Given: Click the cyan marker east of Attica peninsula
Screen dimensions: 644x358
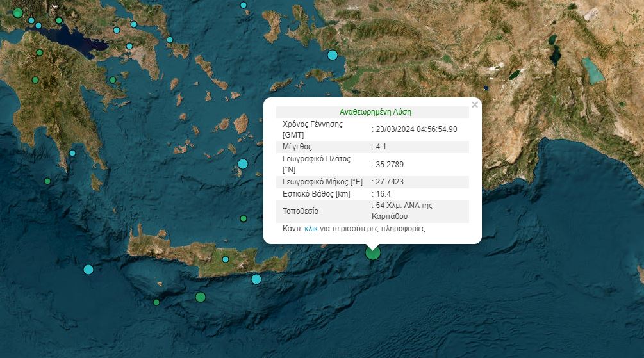Looking at the screenshot, I should [170, 40].
